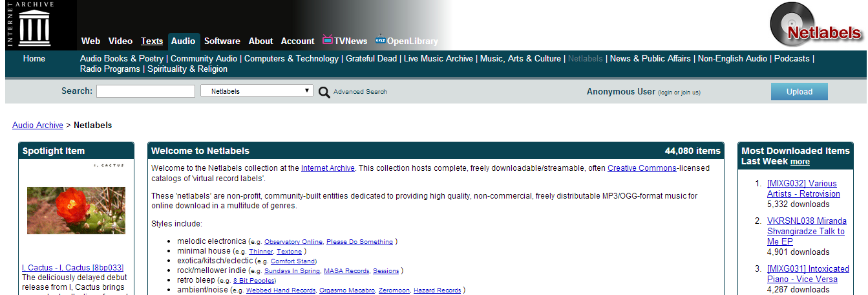The image size is (868, 295).
Task: Click the Upload button
Action: [x=799, y=91]
